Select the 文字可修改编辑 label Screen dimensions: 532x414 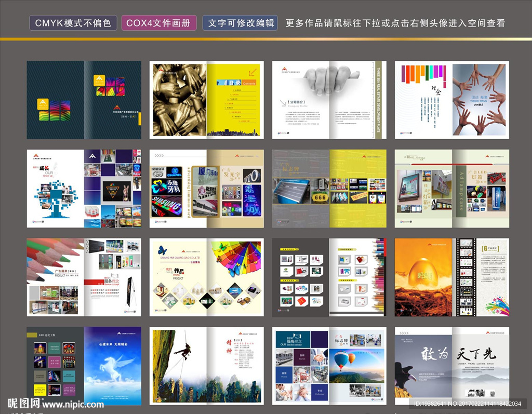point(240,23)
